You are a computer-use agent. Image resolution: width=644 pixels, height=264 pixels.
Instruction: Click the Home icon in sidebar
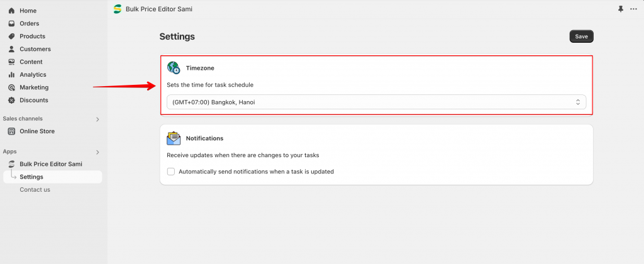coord(11,11)
